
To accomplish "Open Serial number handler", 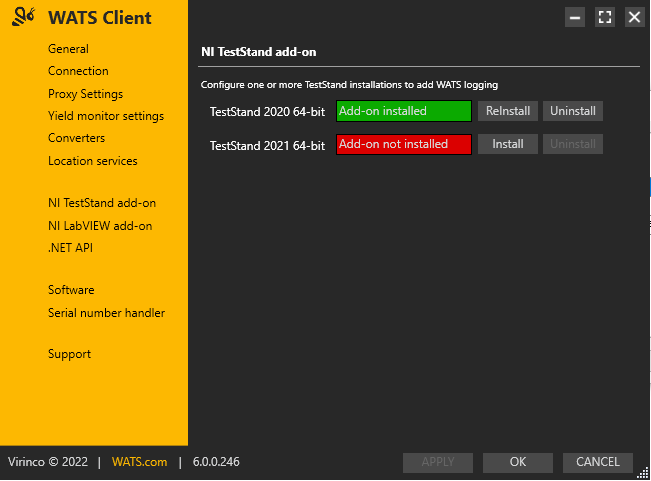I will 107,313.
